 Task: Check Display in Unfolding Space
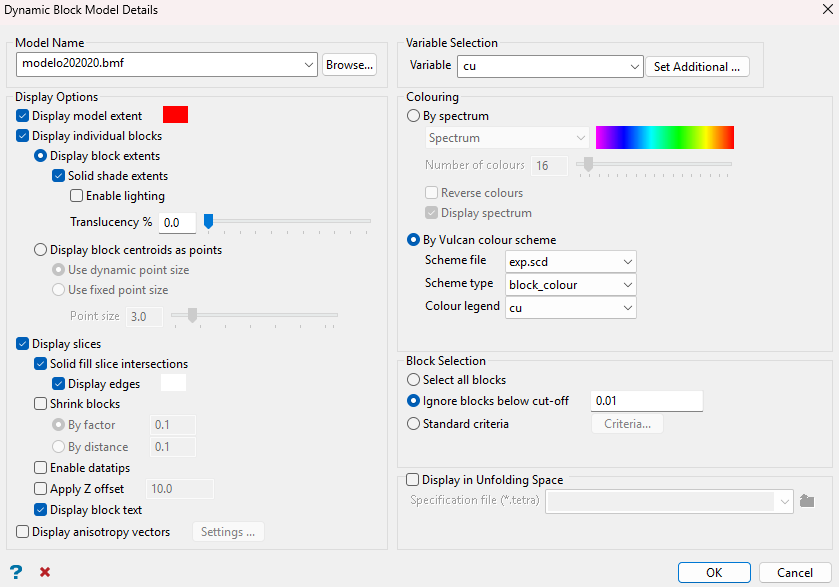click(413, 479)
